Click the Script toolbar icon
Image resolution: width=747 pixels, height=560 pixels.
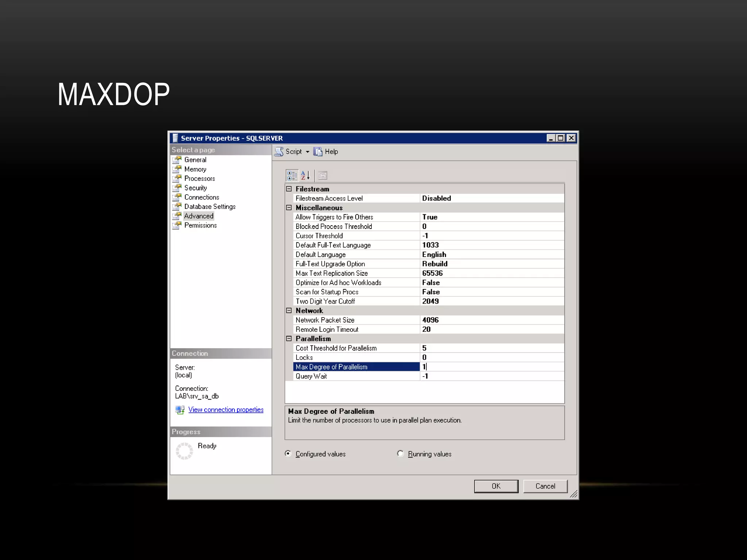(x=279, y=152)
